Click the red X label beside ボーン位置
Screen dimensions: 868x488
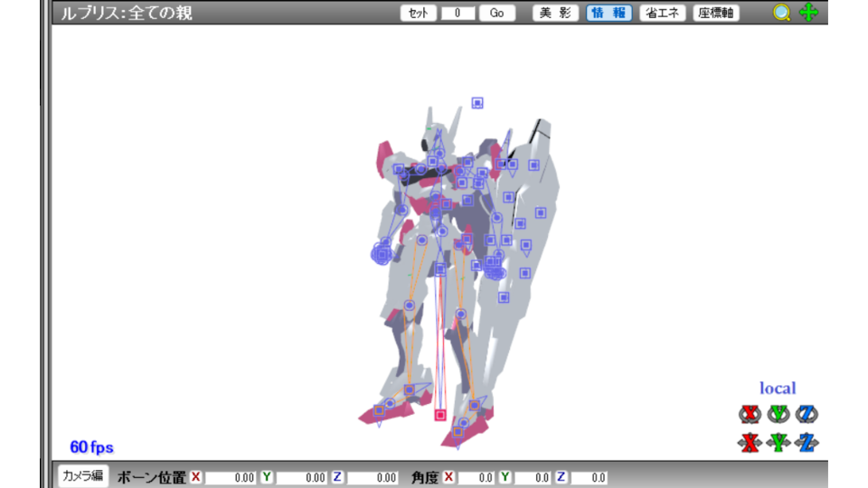click(196, 477)
